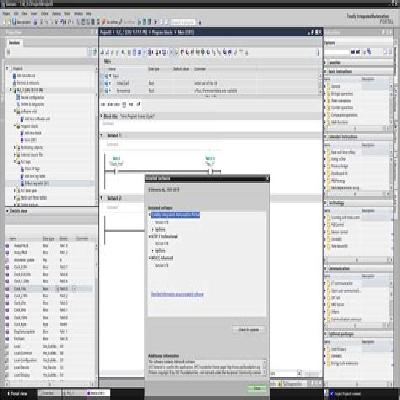The height and width of the screenshot is (400, 400).
Task: Collapse the Network 1 section
Action: 102,136
